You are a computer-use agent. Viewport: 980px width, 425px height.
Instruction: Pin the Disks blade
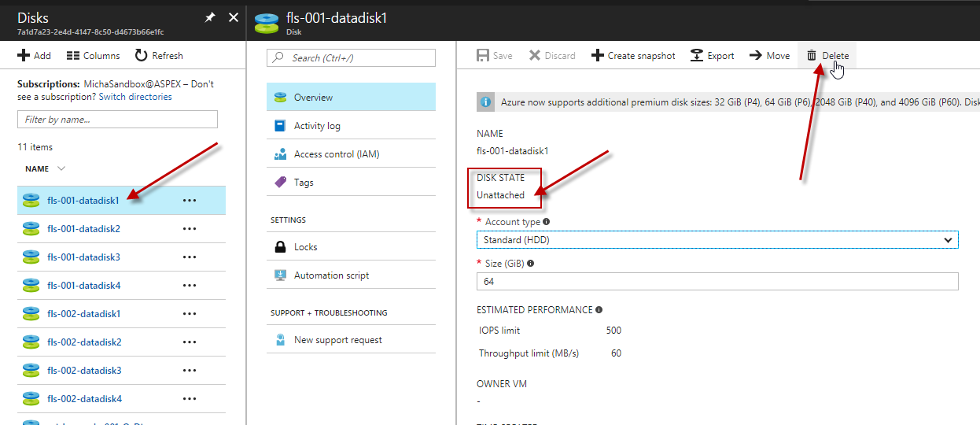coord(209,17)
